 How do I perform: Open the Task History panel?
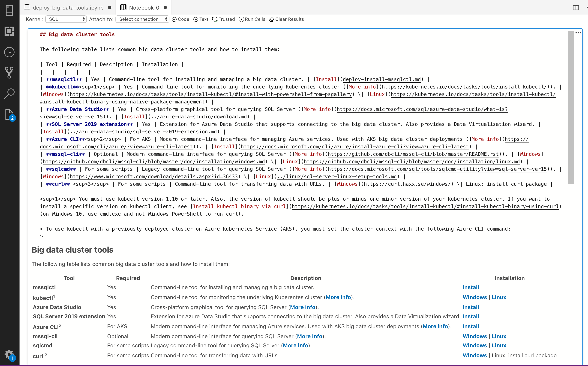[x=9, y=52]
